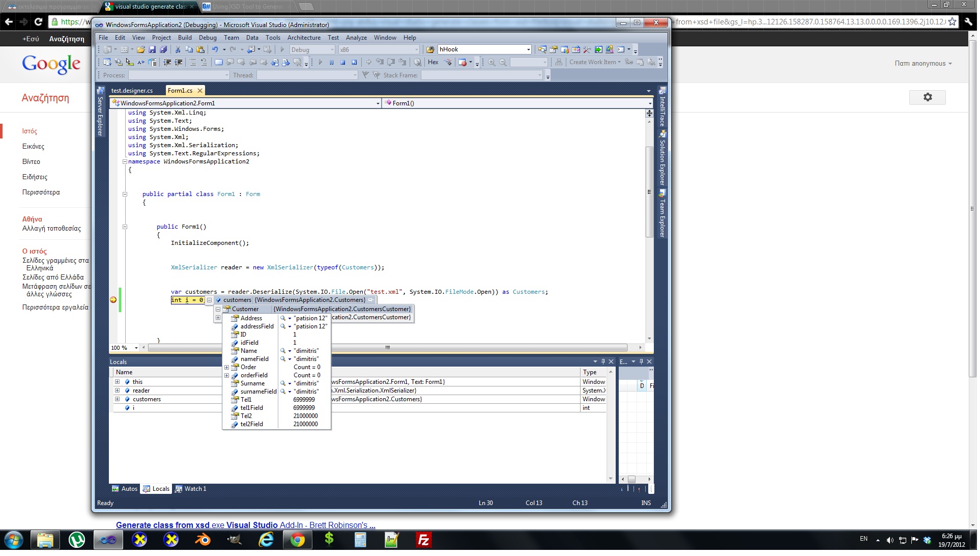
Task: Comment out selected lines icon
Action: point(193,62)
